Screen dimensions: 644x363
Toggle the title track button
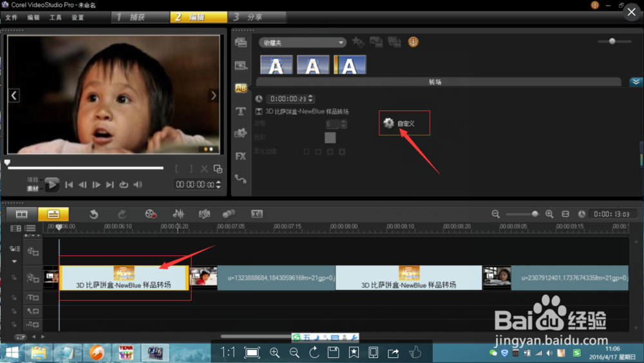click(x=33, y=298)
